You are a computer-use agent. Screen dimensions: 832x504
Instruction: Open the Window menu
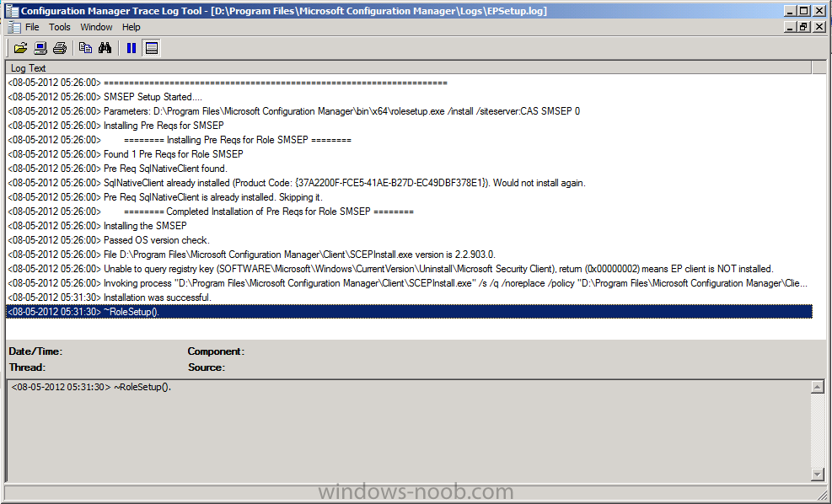coord(96,27)
